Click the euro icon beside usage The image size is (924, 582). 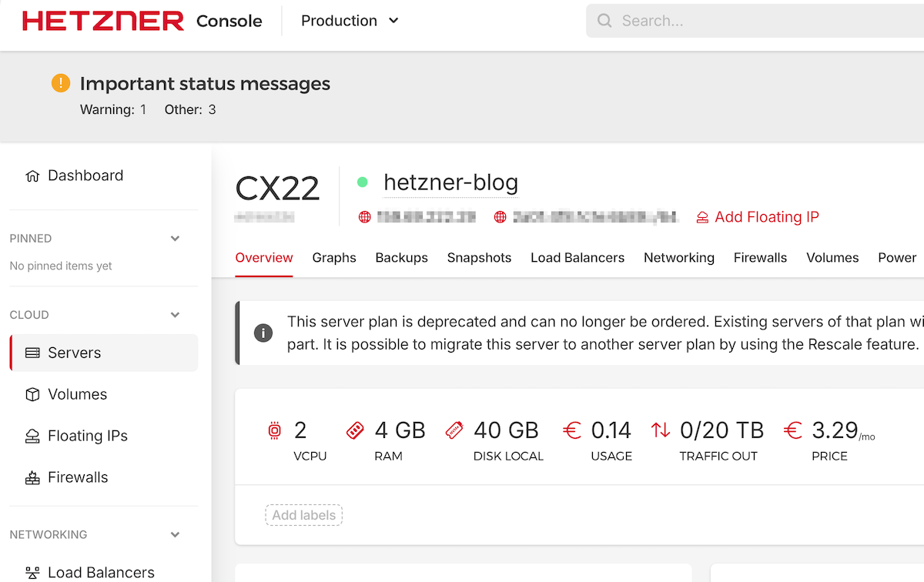[572, 430]
